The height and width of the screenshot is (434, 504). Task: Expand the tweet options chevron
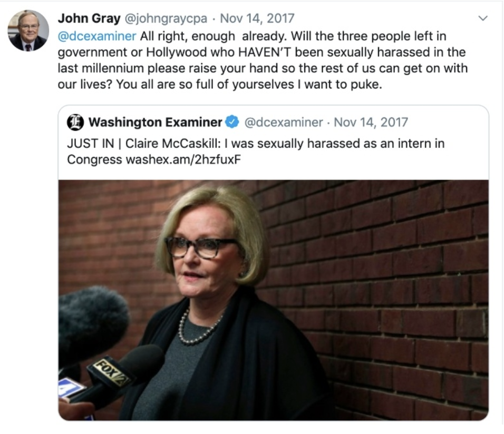coord(483,18)
